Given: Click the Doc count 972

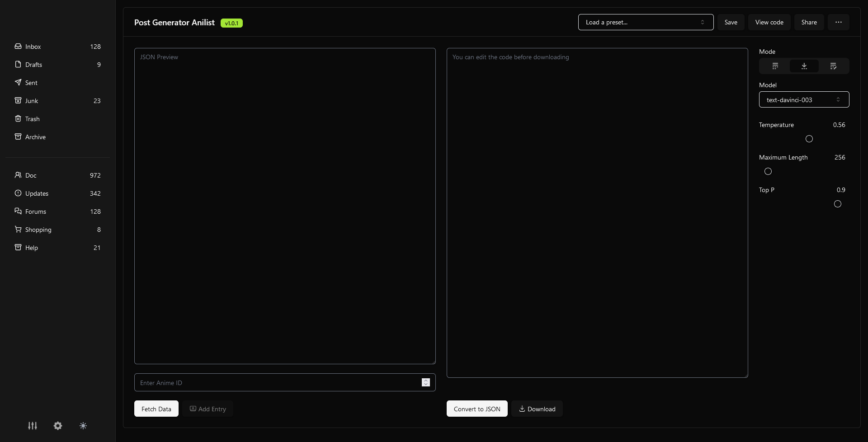Looking at the screenshot, I should pos(95,175).
